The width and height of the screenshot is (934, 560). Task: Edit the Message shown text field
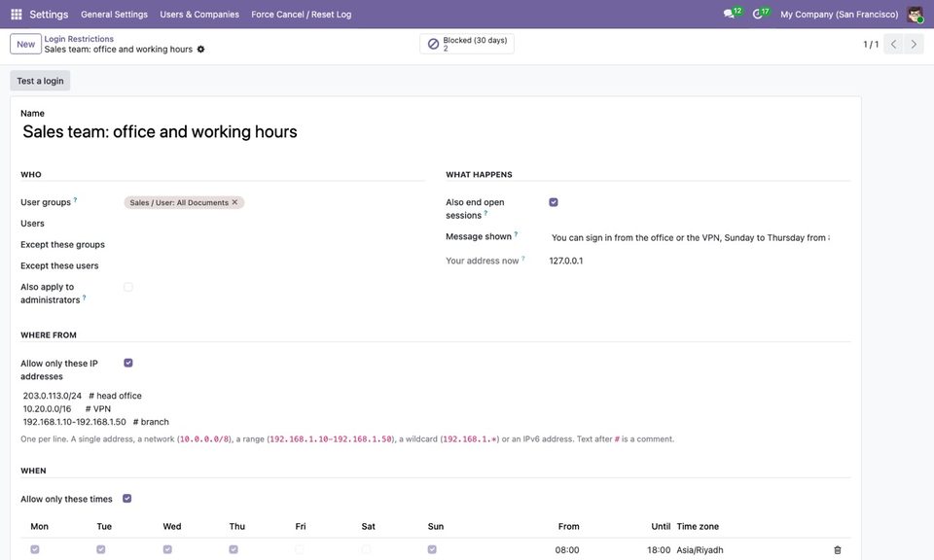point(690,237)
